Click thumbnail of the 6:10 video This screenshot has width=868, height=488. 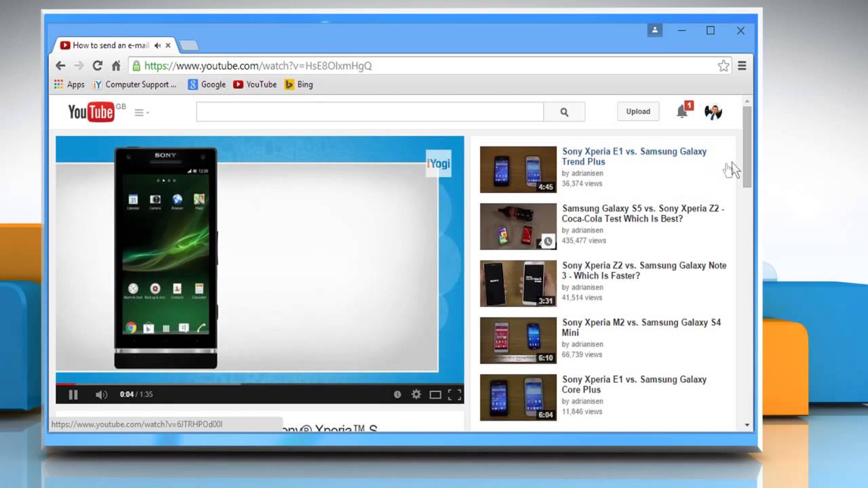coord(518,340)
